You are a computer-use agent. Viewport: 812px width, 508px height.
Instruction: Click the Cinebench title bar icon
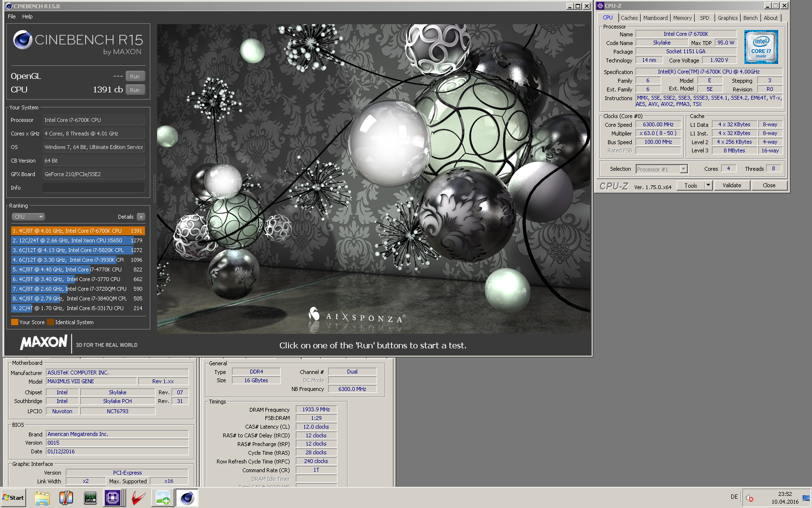[x=9, y=6]
